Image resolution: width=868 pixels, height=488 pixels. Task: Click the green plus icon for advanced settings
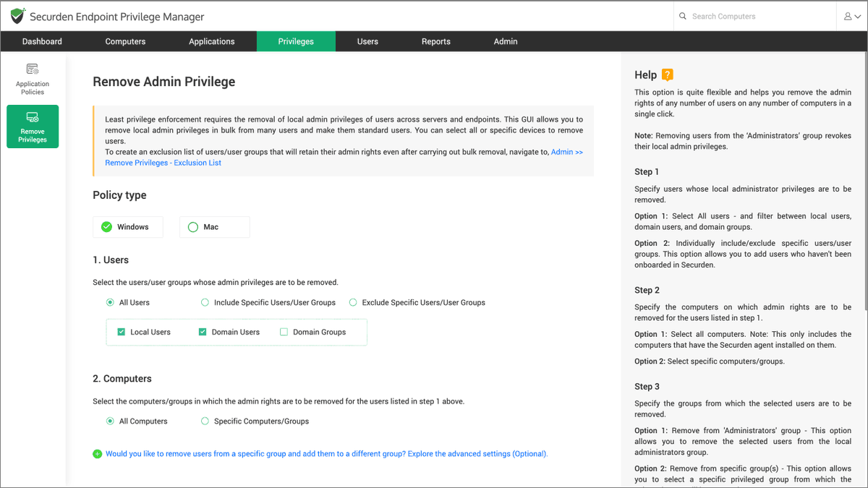click(98, 454)
